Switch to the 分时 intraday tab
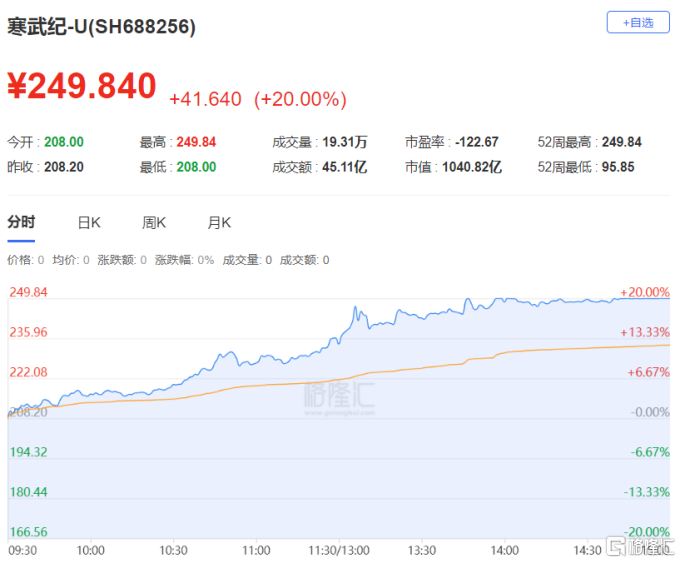This screenshot has width=681, height=563. click(21, 222)
